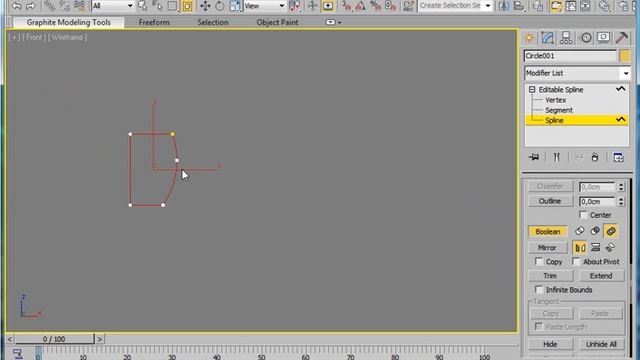Viewport: 640px width, 360px height.
Task: Switch to the Selection ribbon tab
Action: (x=213, y=22)
